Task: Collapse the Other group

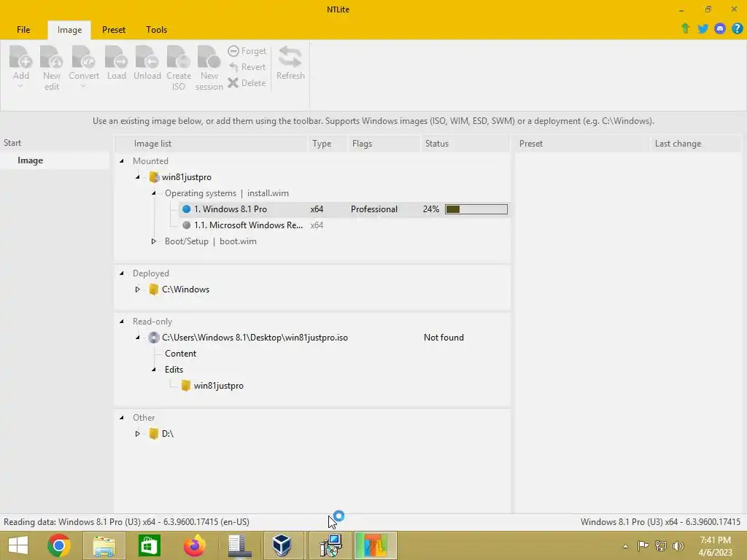Action: (122, 418)
